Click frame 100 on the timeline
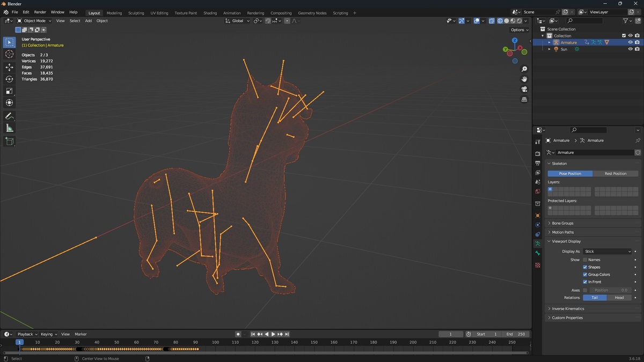Image resolution: width=644 pixels, height=362 pixels. [215, 342]
